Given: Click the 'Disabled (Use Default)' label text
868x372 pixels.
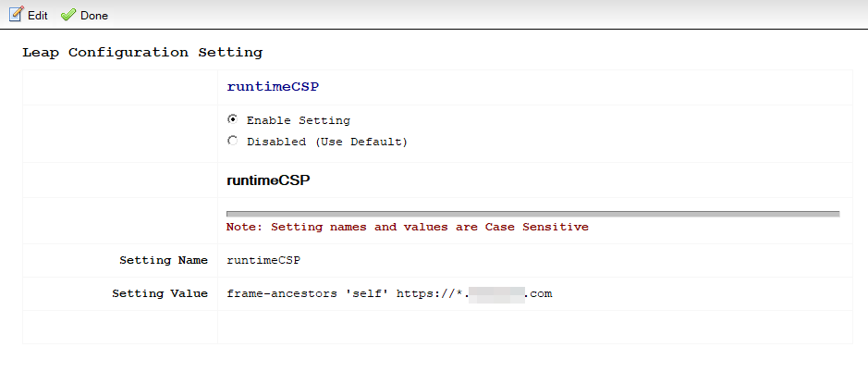Looking at the screenshot, I should point(326,142).
